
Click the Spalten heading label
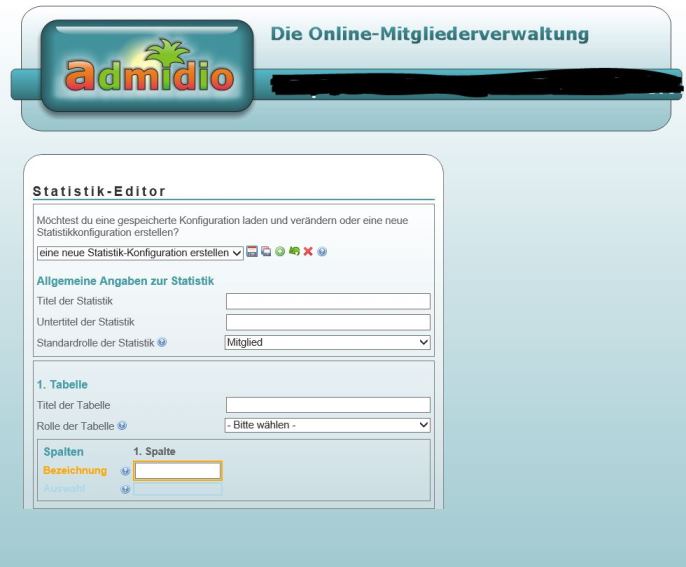click(63, 452)
